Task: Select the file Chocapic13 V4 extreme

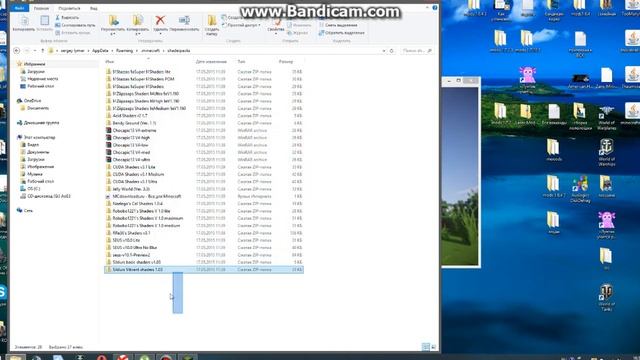Action: (204, 130)
